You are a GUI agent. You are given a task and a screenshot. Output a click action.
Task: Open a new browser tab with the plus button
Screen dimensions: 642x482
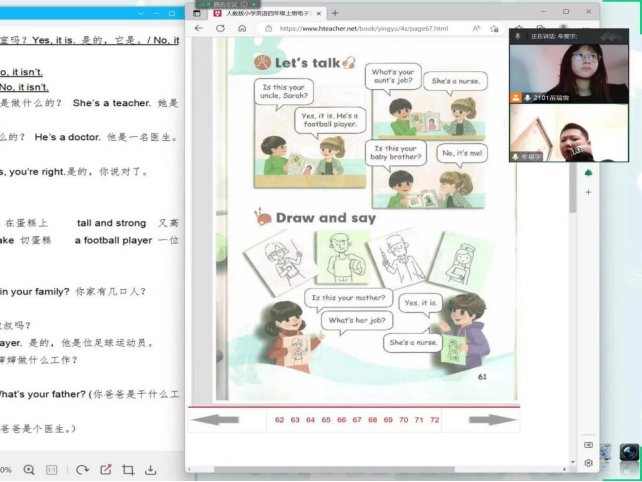(335, 13)
